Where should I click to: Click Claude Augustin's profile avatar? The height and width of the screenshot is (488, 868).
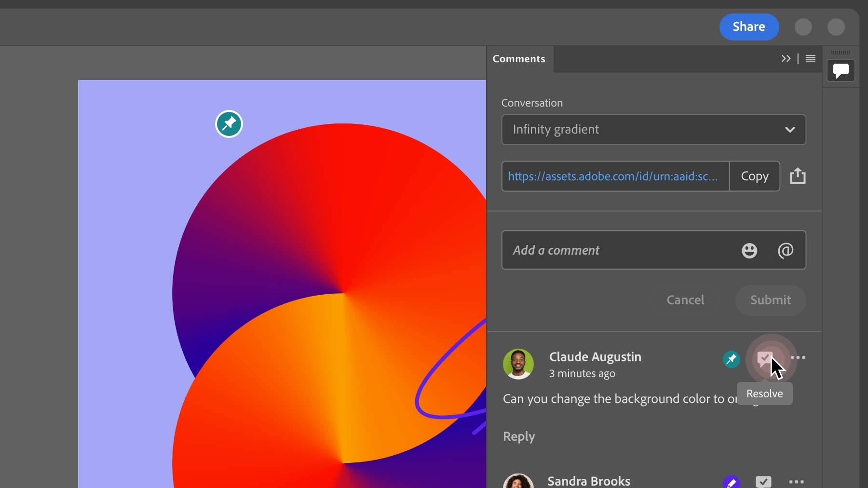518,364
